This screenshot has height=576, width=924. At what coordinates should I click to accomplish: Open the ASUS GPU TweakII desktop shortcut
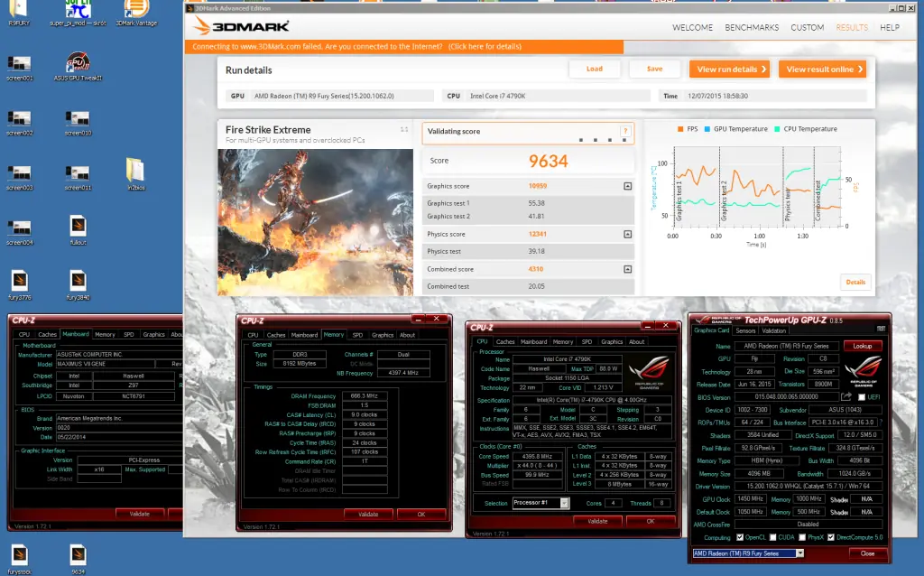(78, 65)
